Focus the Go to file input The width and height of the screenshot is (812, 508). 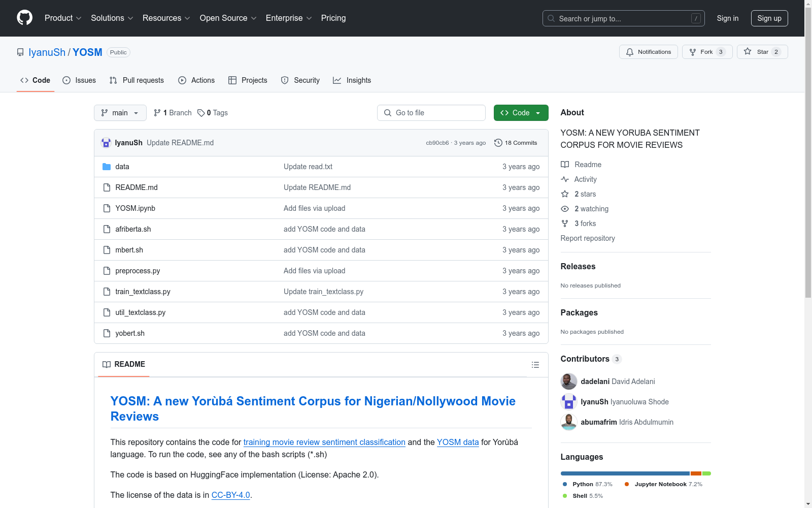tap(431, 113)
